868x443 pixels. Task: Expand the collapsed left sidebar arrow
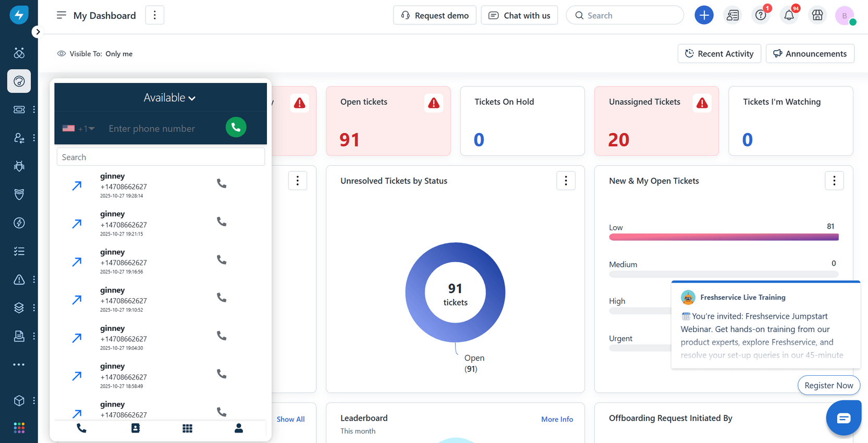click(37, 32)
